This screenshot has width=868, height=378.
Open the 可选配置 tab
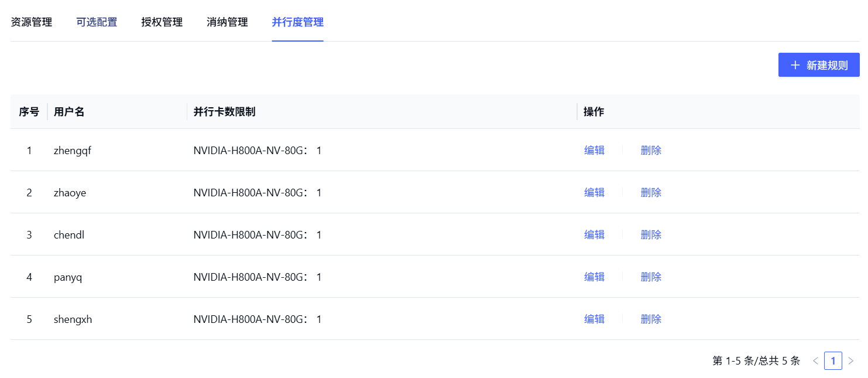[97, 22]
